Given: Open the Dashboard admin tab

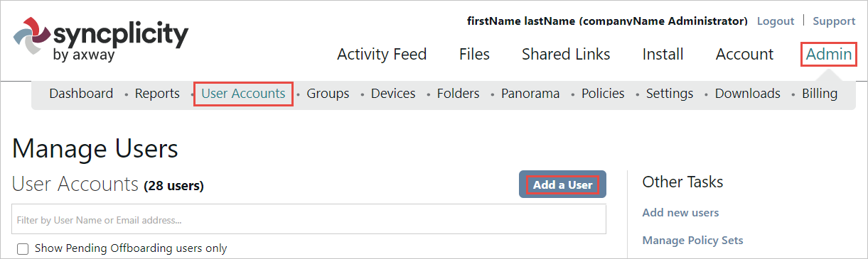Looking at the screenshot, I should 81,94.
